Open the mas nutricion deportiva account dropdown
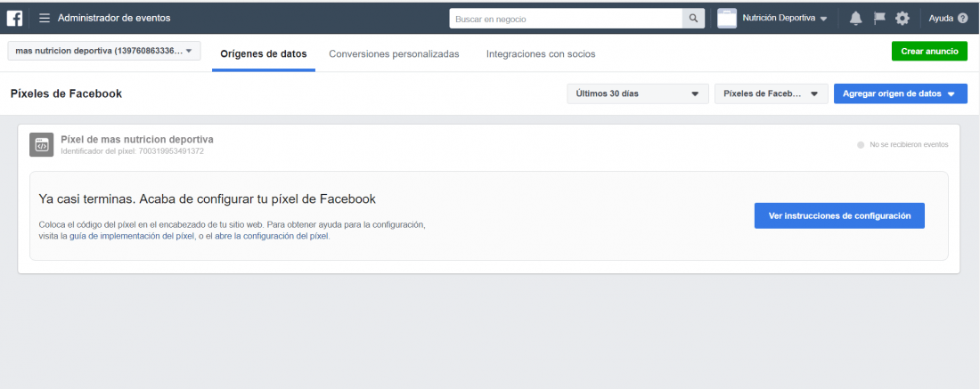 pos(103,51)
